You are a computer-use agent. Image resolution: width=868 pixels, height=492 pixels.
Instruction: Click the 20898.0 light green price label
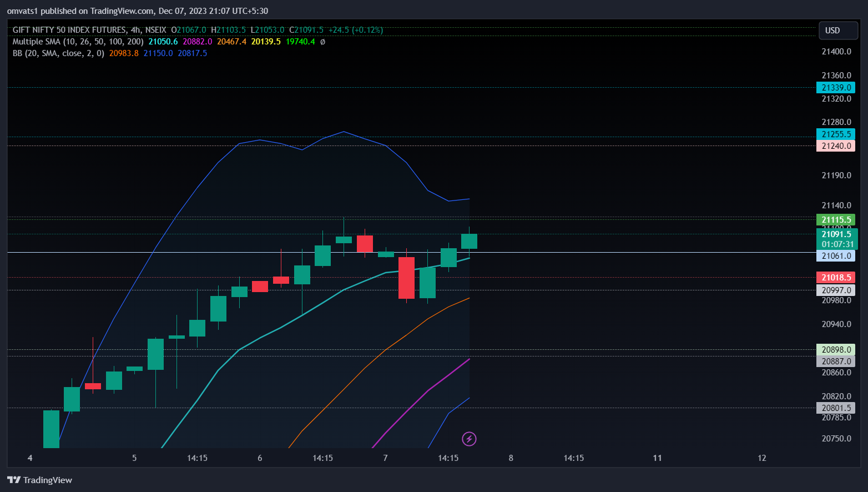(836, 350)
